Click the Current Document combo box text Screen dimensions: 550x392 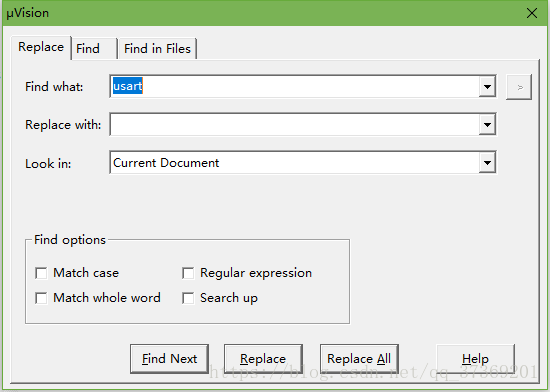coord(166,163)
